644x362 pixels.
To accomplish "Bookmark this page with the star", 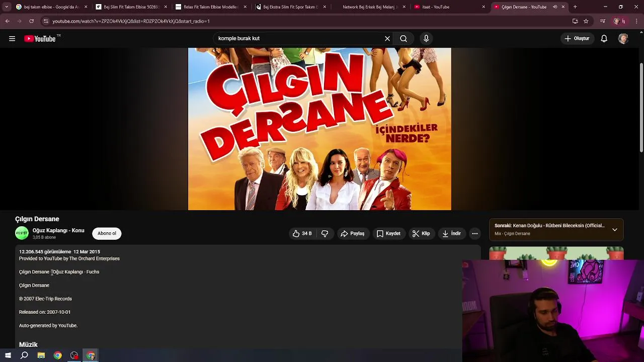I will pyautogui.click(x=586, y=21).
